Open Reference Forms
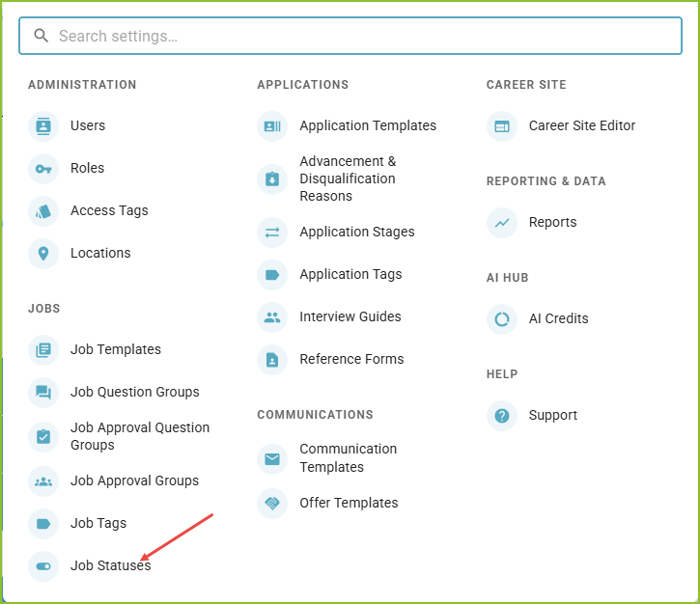Viewport: 700px width, 604px height. pyautogui.click(x=351, y=359)
